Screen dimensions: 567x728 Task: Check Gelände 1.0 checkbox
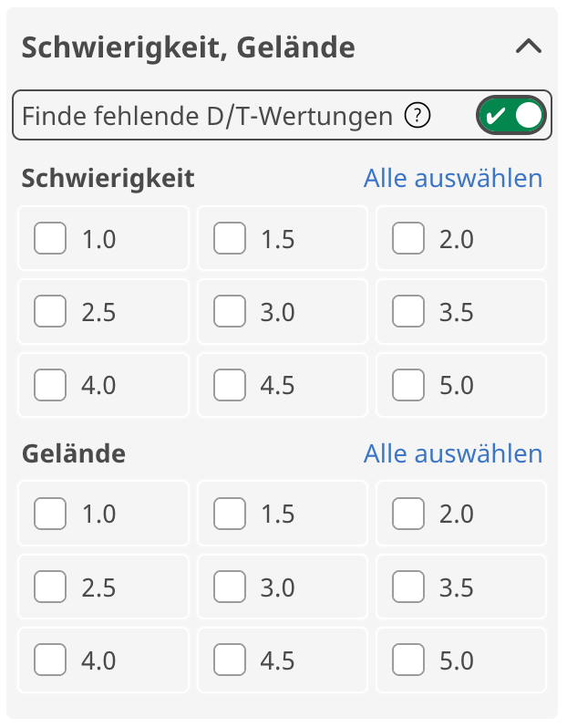tap(50, 514)
